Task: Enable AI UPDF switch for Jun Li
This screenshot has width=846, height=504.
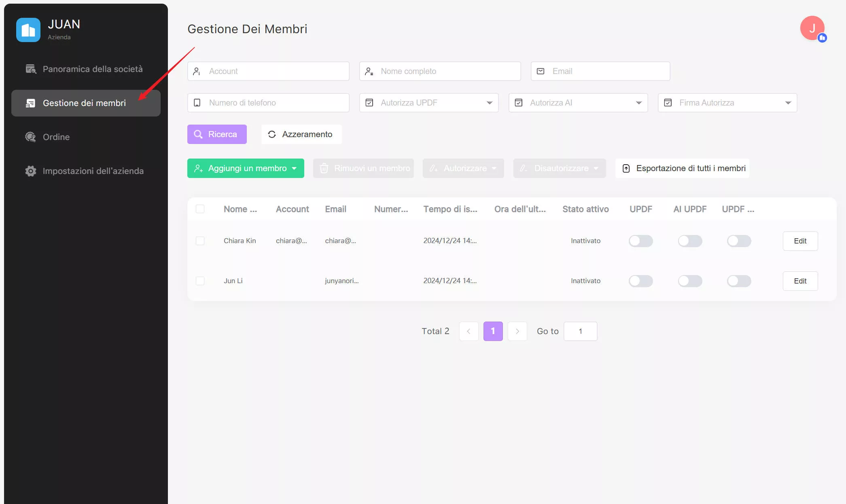Action: [690, 281]
